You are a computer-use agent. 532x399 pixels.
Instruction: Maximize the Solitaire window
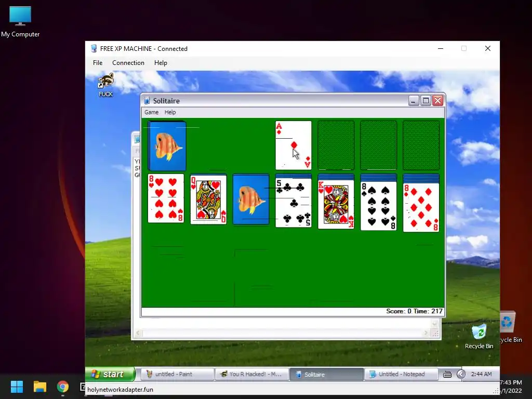pyautogui.click(x=425, y=101)
